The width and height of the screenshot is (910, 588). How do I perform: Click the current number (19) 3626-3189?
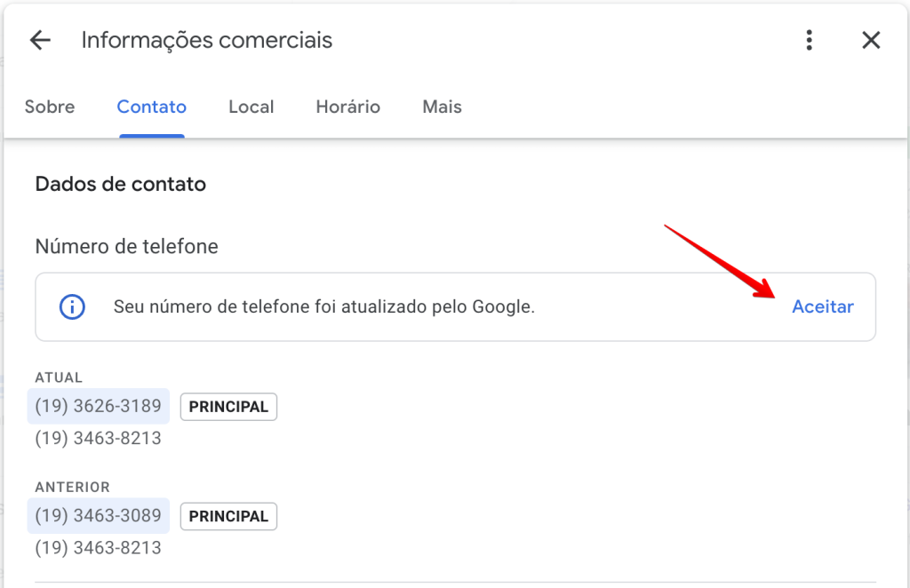coord(98,406)
